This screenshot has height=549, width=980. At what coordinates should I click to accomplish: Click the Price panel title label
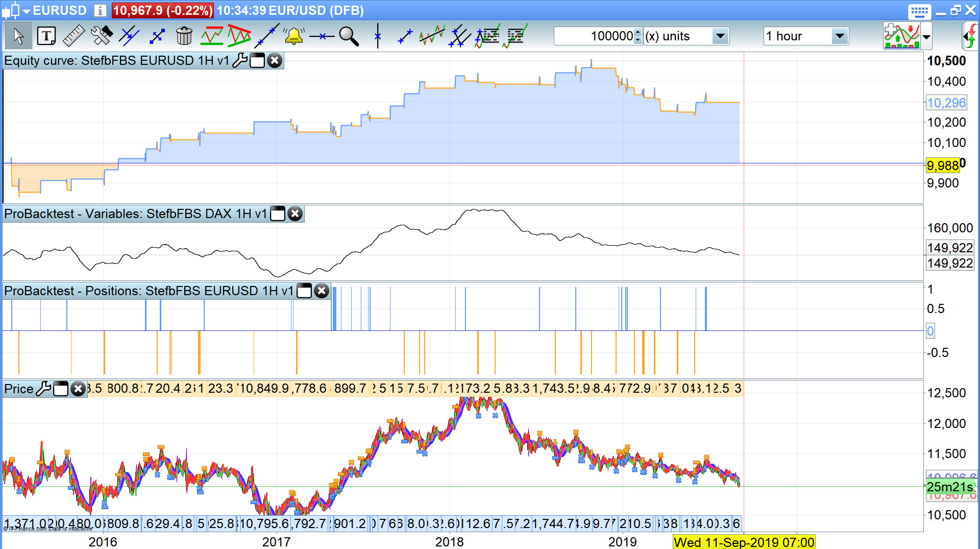19,389
